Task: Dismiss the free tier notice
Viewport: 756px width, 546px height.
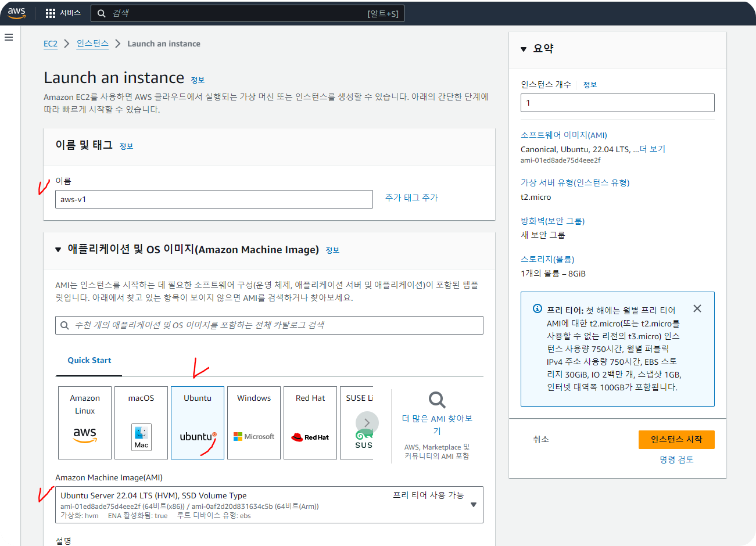Action: pos(697,308)
